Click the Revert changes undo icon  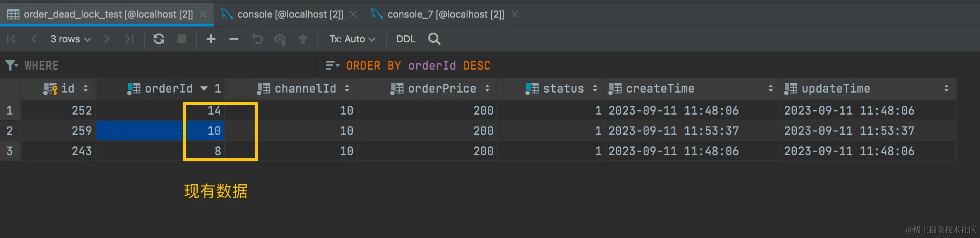(257, 39)
